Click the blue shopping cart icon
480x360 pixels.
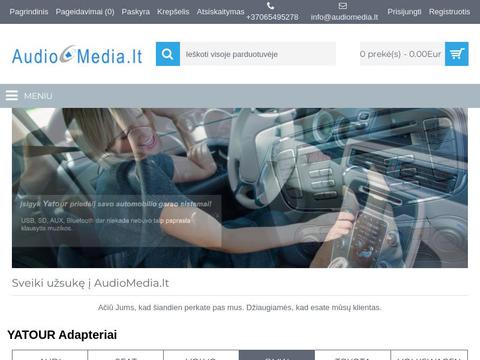pos(457,54)
